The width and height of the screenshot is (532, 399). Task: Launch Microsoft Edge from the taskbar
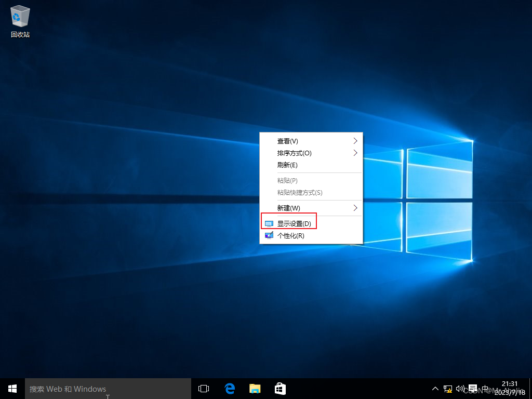[x=230, y=389]
